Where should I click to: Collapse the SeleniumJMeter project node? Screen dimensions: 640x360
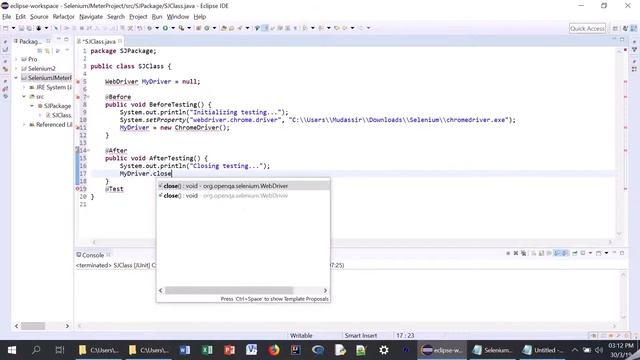(x=16, y=78)
